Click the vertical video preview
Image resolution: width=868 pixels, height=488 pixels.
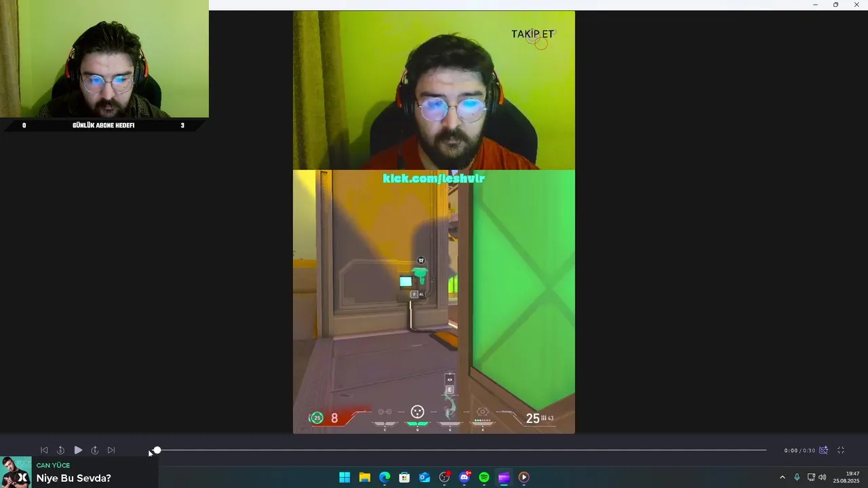pos(434,222)
